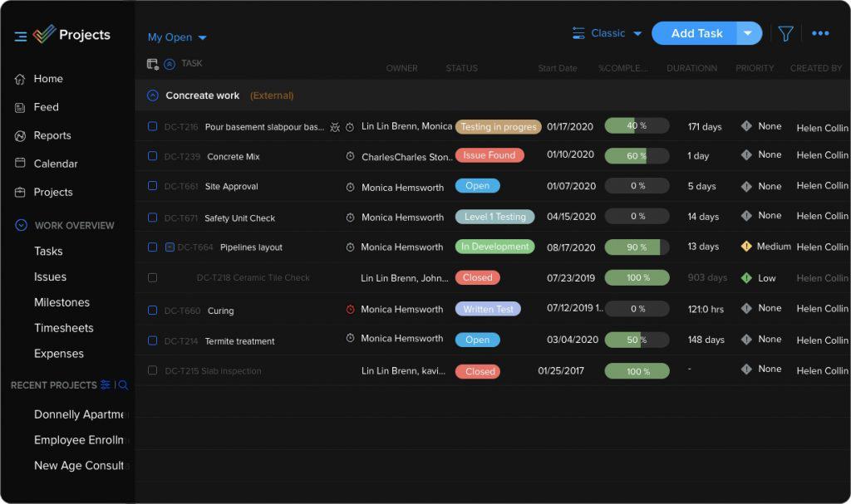Click the search icon in Recent Projects
The height and width of the screenshot is (504, 851).
[x=124, y=385]
